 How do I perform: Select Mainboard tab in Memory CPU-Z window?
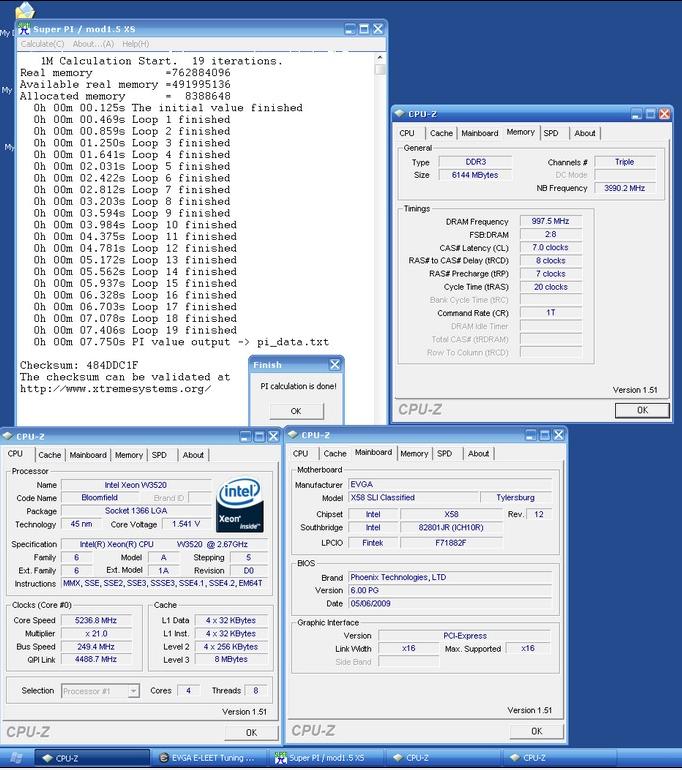click(x=480, y=133)
